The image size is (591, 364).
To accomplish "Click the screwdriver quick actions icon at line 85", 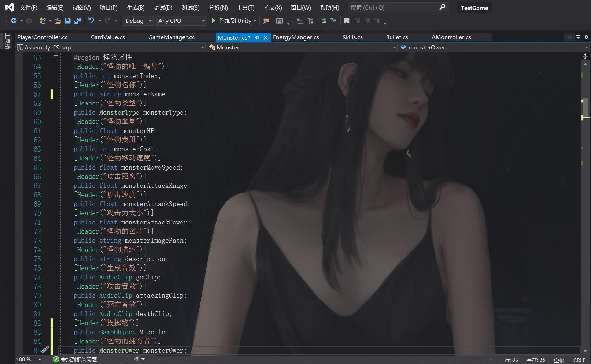I will 45,350.
